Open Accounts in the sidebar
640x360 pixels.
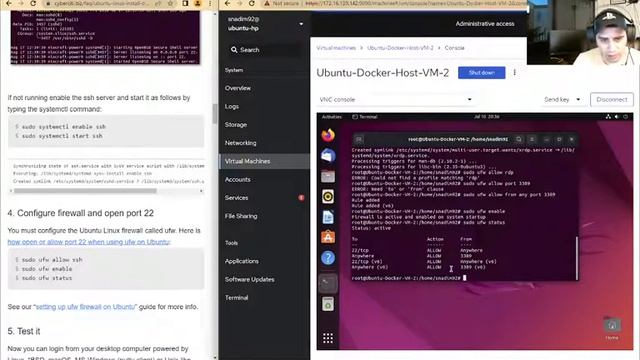tap(238, 180)
